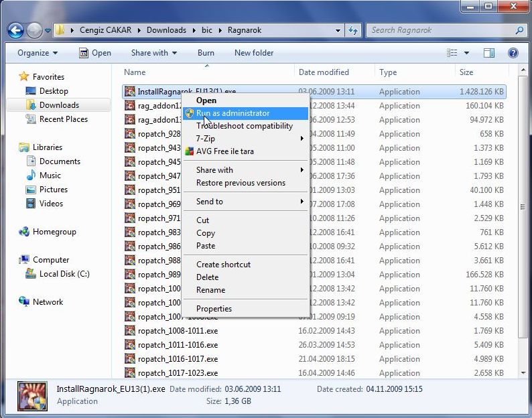532x418 pixels.
Task: Toggle the preview pane icon
Action: click(489, 53)
